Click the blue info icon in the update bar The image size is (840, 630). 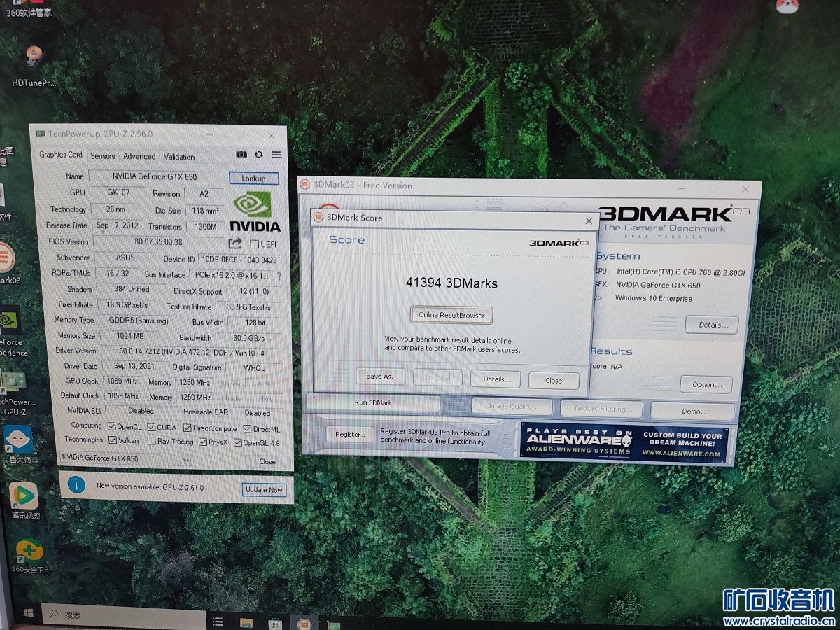pos(76,485)
